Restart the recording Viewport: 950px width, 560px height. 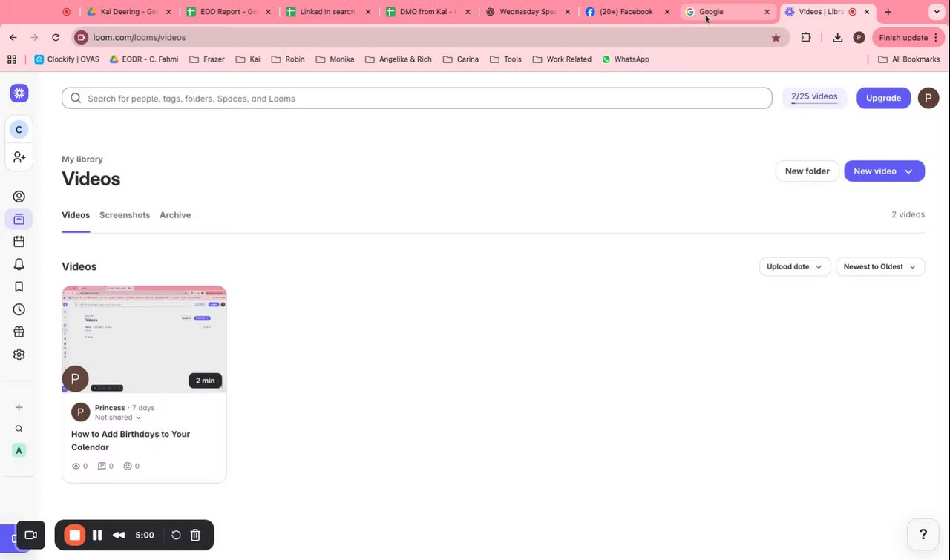point(176,535)
